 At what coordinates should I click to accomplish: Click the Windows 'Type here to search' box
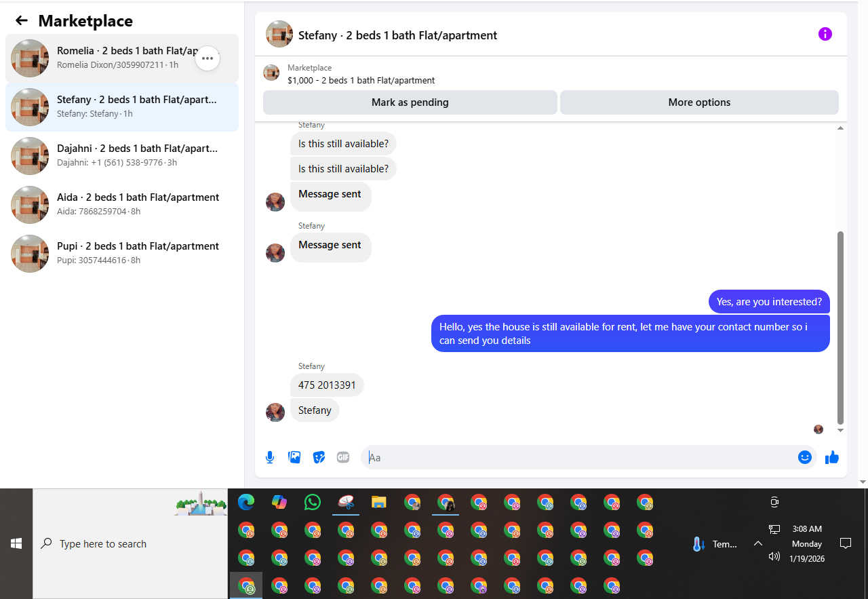(130, 543)
